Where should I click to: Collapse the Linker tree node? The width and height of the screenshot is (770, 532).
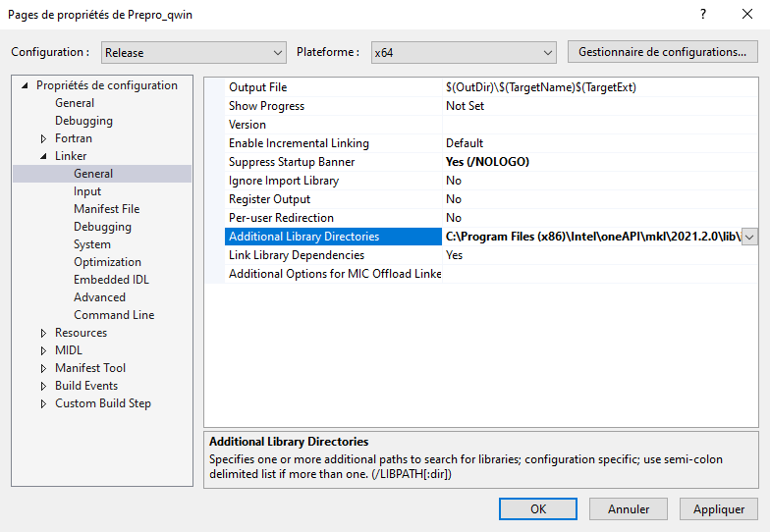click(x=43, y=156)
